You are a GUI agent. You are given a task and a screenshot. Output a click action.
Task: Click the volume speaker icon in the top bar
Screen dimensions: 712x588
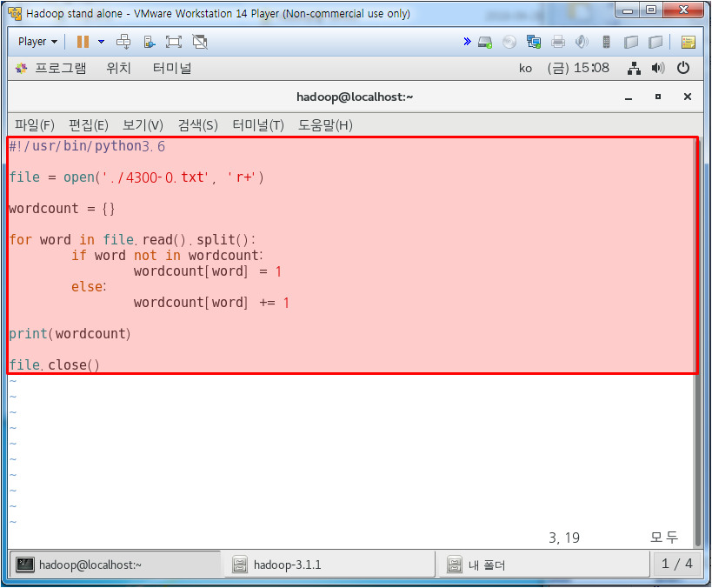coord(658,68)
